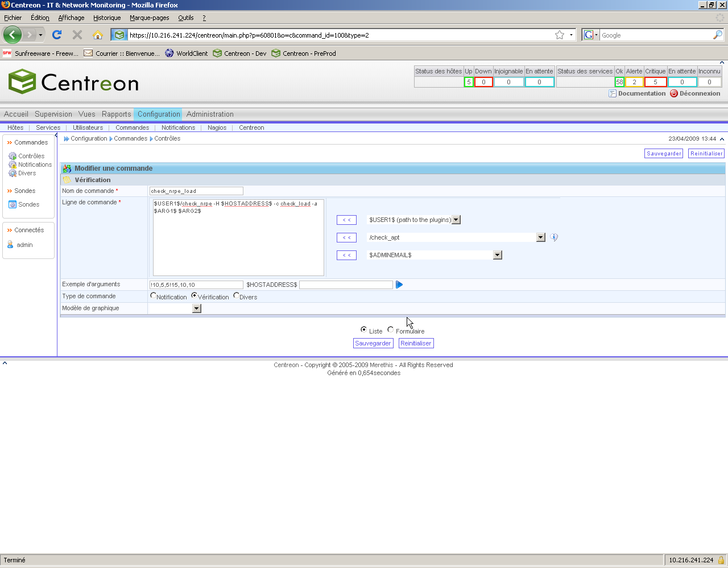728x568 pixels.
Task: Click the admin user icon in Connectés panel
Action: (10, 245)
